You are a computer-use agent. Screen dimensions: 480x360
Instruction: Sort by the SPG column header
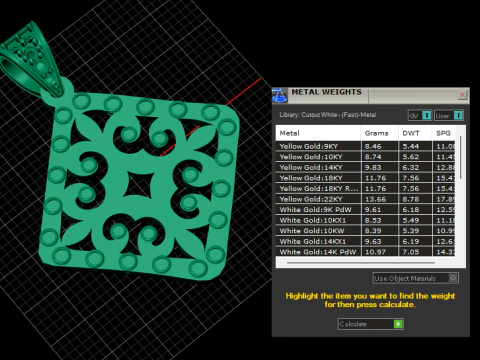coord(444,133)
